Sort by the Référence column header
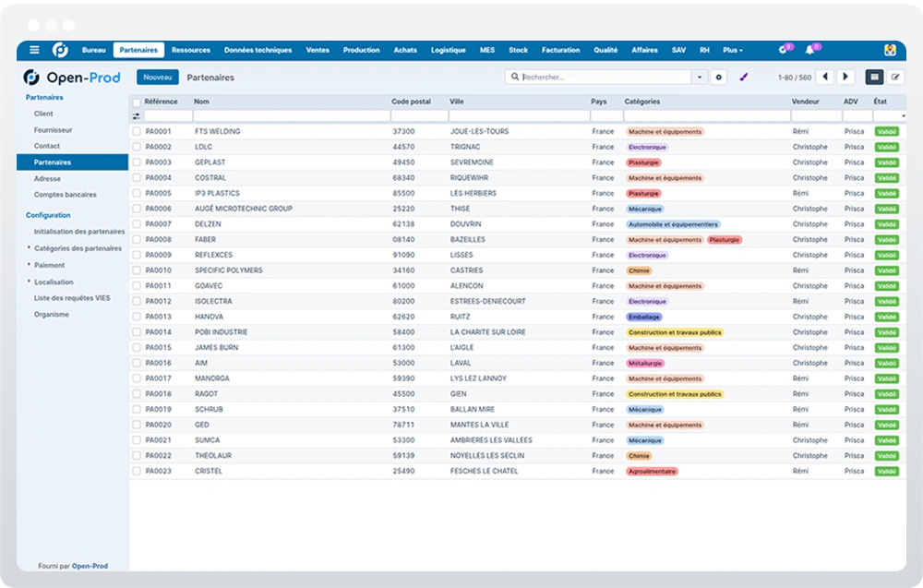 161,102
